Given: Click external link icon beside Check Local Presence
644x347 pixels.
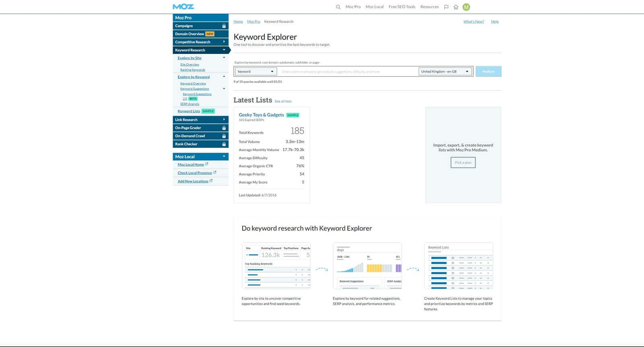Looking at the screenshot, I should click(x=215, y=172).
